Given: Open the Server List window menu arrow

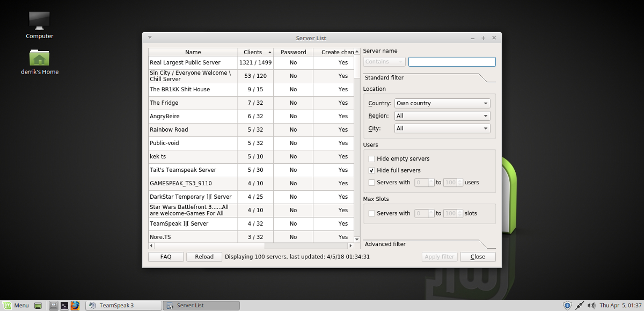Looking at the screenshot, I should point(150,38).
